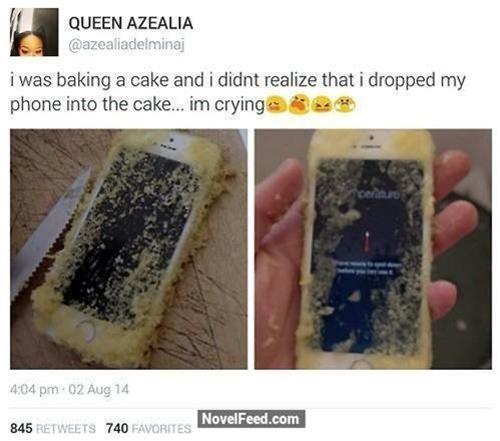Click the second crying emoji
The height and width of the screenshot is (441, 500).
(x=299, y=105)
